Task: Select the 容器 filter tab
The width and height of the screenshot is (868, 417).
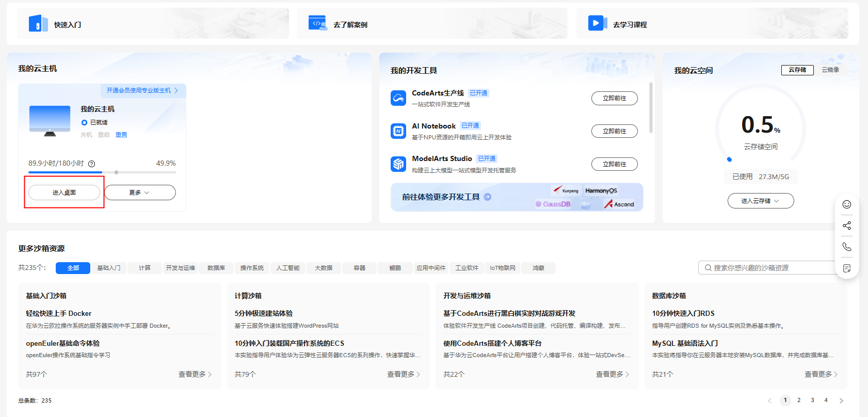Action: 360,268
